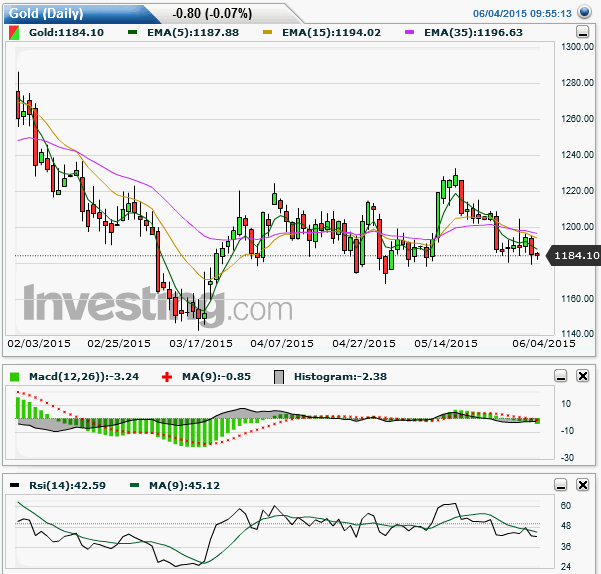Close the Rsi indicator panel

click(583, 485)
